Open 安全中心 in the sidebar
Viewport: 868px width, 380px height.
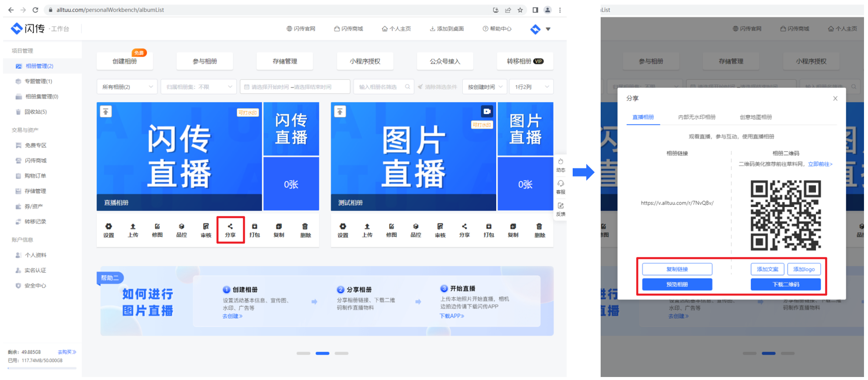point(35,286)
